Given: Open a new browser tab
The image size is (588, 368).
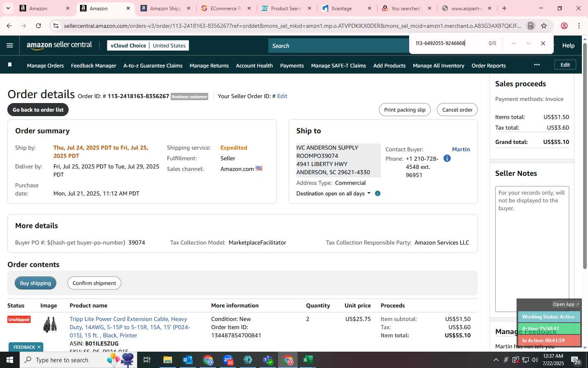Looking at the screenshot, I should (x=504, y=8).
